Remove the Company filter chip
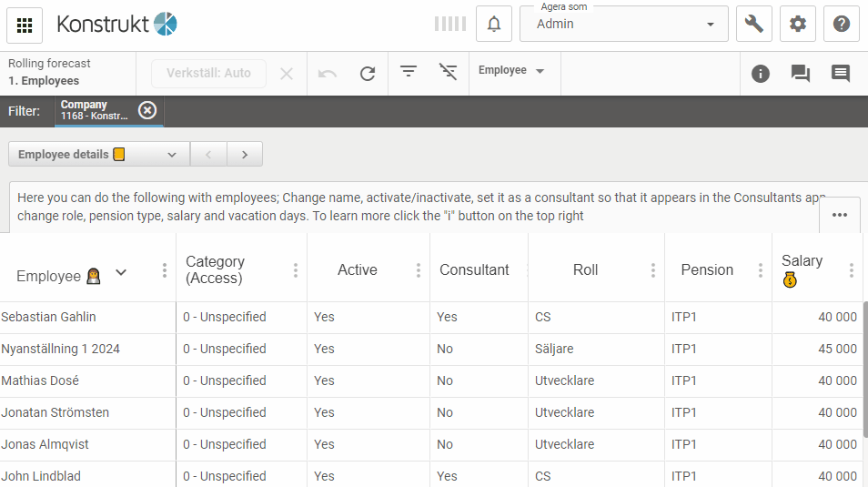This screenshot has height=487, width=868. point(147,111)
